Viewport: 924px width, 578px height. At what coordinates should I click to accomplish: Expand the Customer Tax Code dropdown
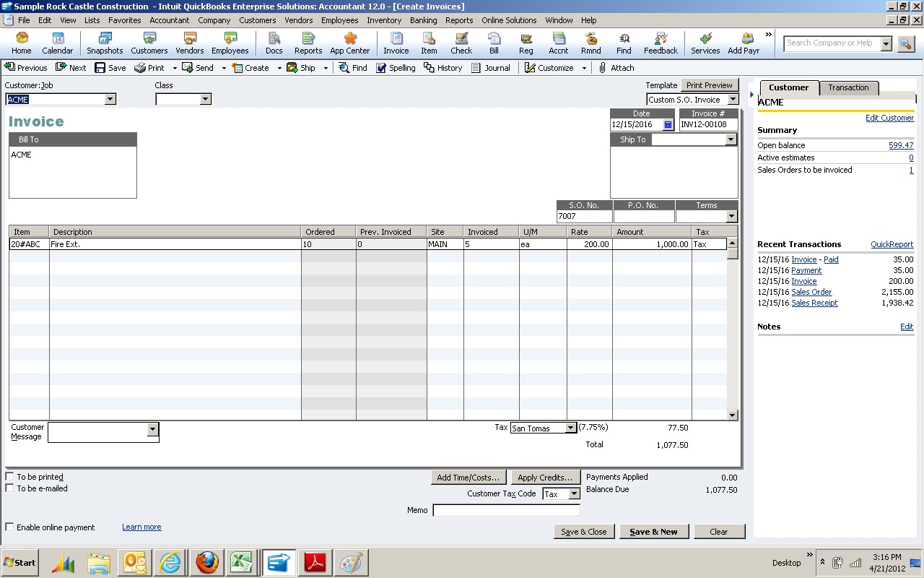click(x=575, y=494)
